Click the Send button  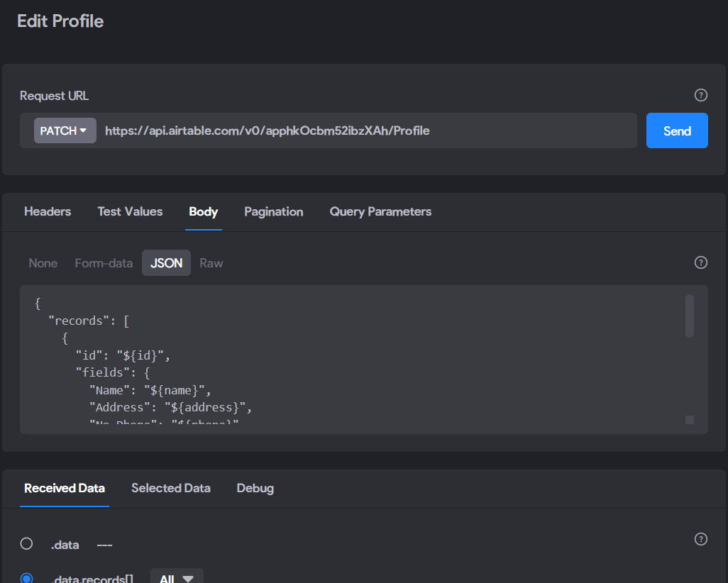[677, 131]
